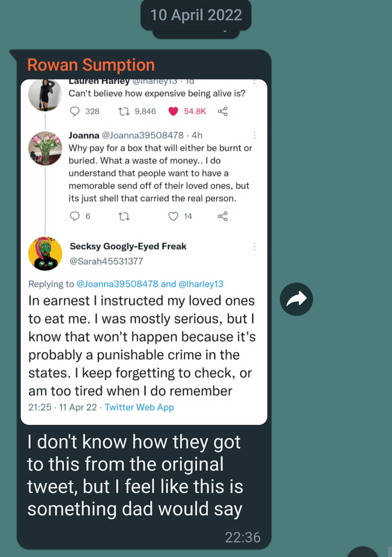
Task: Tap the forward arrow beside the message
Action: point(296,299)
